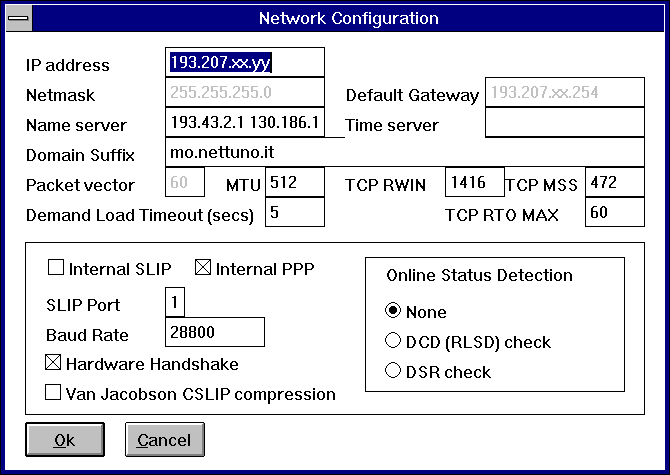
Task: Enable Van Jacobson CSLIP compression
Action: [54, 394]
